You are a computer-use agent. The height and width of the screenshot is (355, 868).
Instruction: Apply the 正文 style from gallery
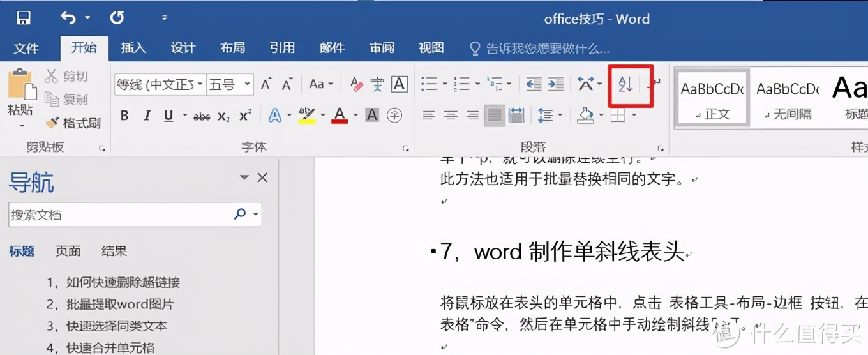712,99
